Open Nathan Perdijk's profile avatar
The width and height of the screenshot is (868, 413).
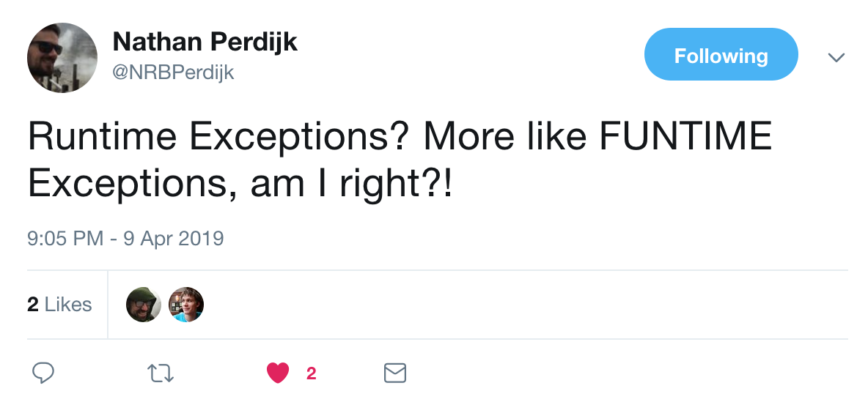coord(62,58)
